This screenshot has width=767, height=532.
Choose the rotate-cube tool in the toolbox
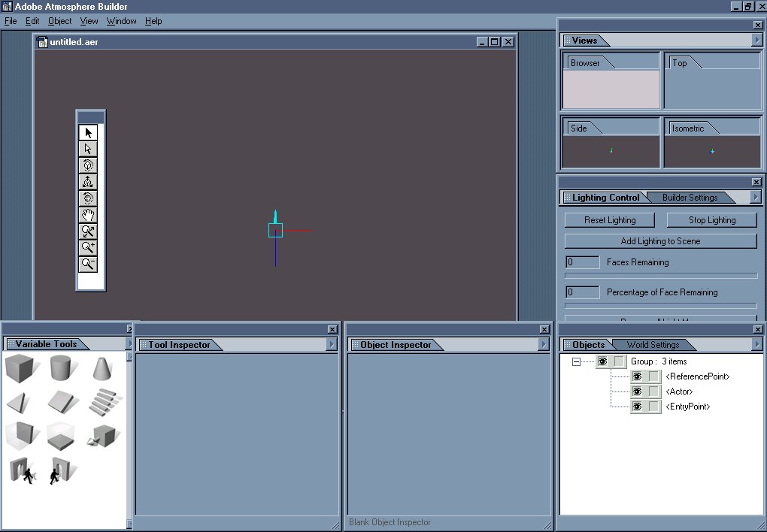tap(88, 165)
